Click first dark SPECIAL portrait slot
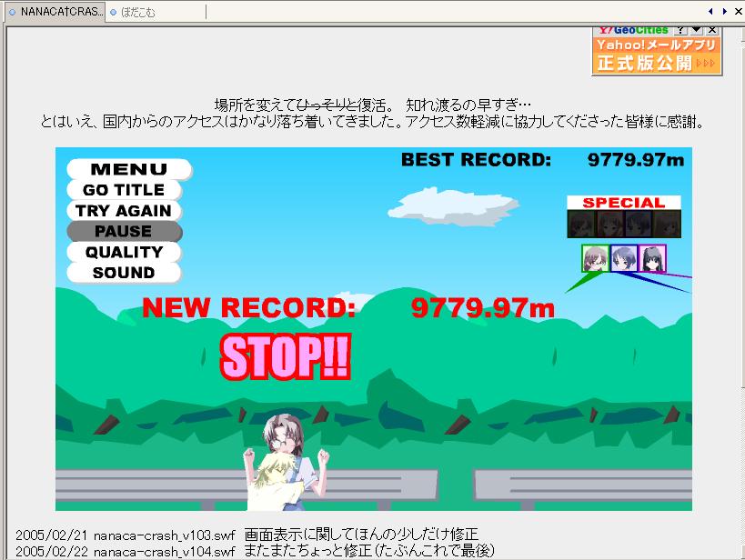 point(581,224)
